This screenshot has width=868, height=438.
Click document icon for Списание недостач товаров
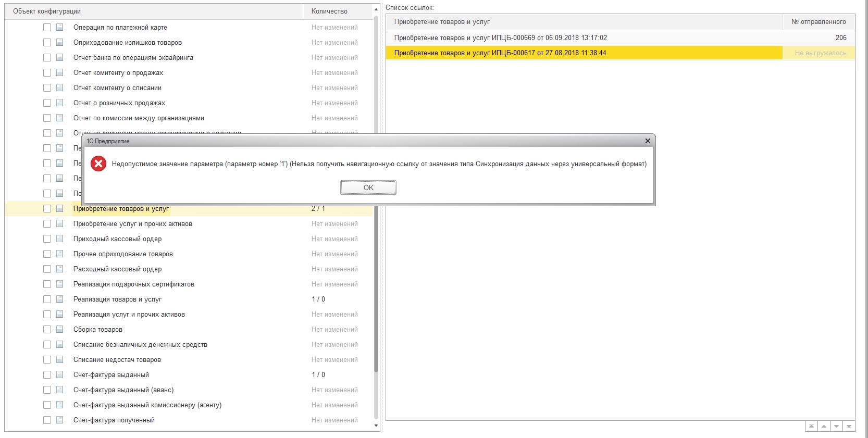point(60,359)
